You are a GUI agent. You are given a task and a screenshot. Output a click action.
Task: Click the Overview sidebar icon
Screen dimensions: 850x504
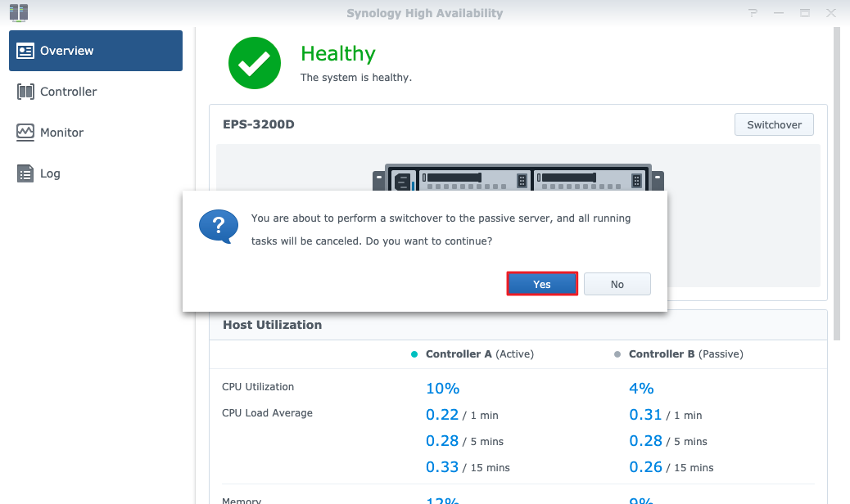coord(25,51)
